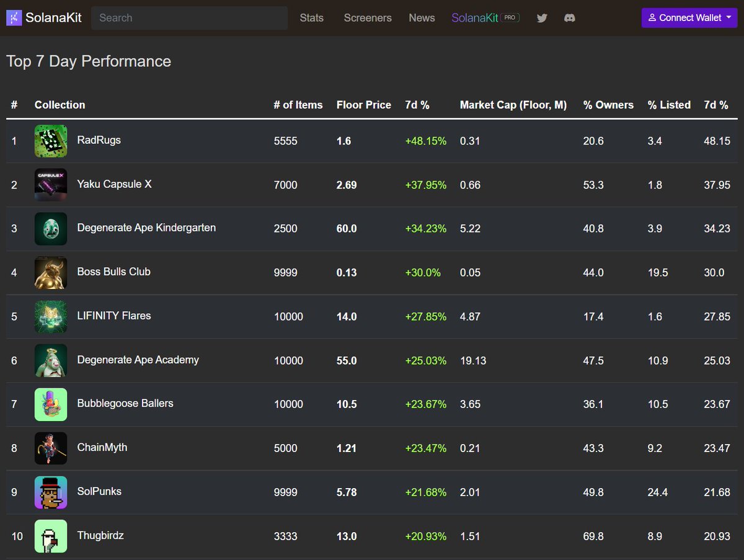Click the 60.0 floor price cell
Image resolution: width=744 pixels, height=560 pixels.
tap(347, 229)
